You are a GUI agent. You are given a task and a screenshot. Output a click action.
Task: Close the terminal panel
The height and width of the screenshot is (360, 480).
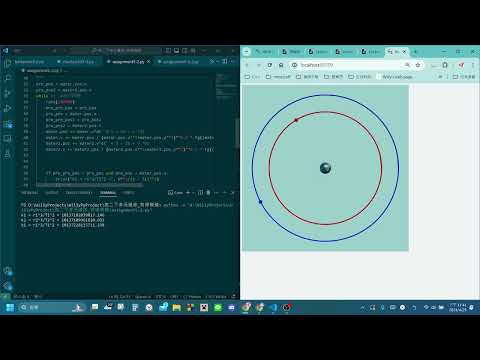click(232, 193)
